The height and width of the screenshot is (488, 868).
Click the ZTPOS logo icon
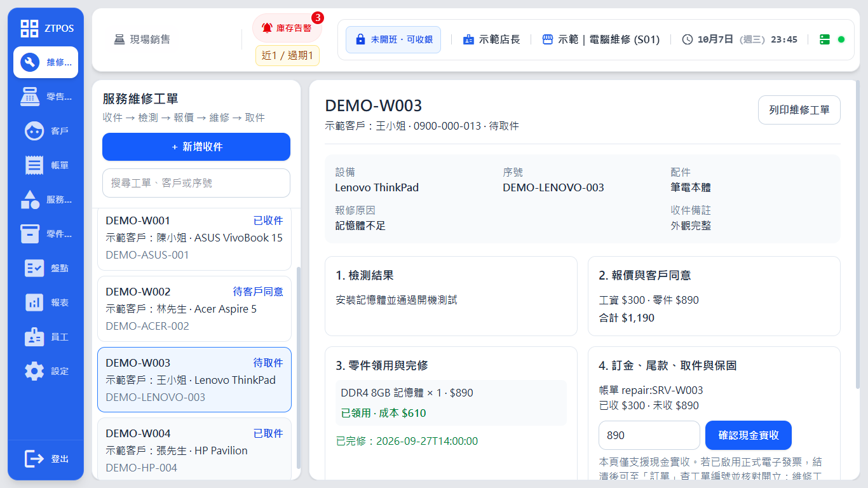(29, 28)
